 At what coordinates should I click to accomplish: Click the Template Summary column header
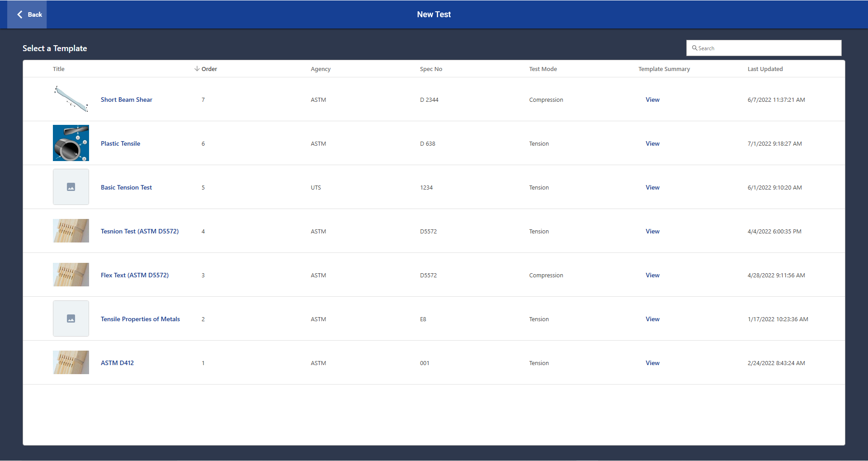(664, 69)
